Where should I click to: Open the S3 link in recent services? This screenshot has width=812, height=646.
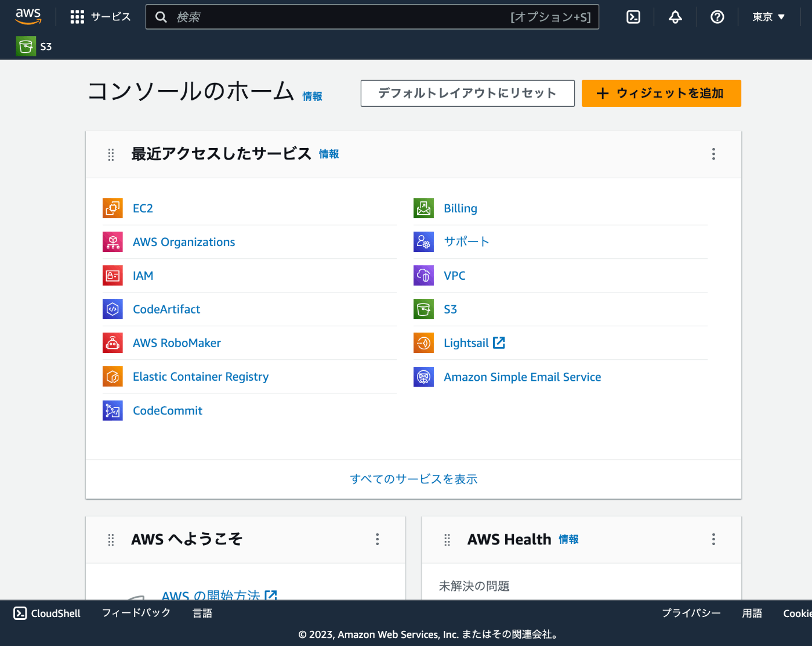click(451, 309)
